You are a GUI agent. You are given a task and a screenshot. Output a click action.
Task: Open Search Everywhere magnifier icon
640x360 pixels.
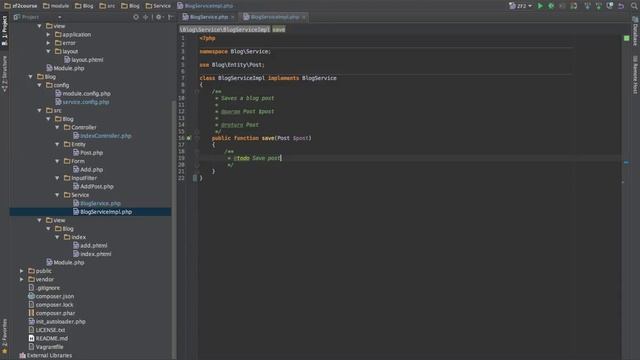coord(634,6)
